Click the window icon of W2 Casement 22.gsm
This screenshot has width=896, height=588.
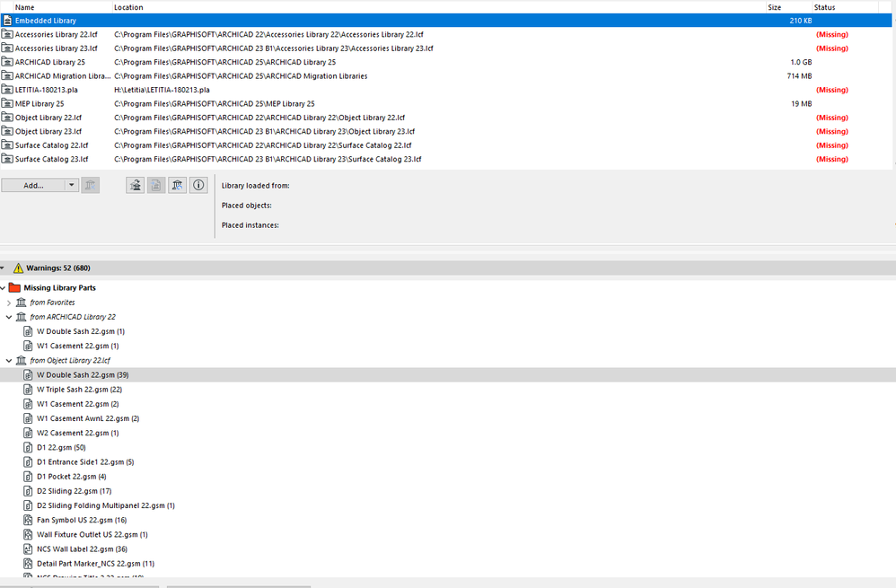pos(28,433)
